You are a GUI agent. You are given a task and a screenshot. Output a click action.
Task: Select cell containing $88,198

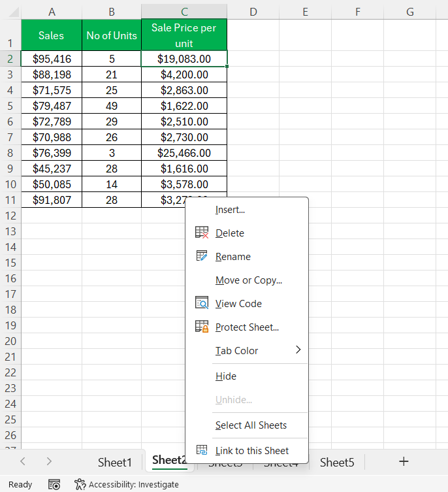click(52, 74)
